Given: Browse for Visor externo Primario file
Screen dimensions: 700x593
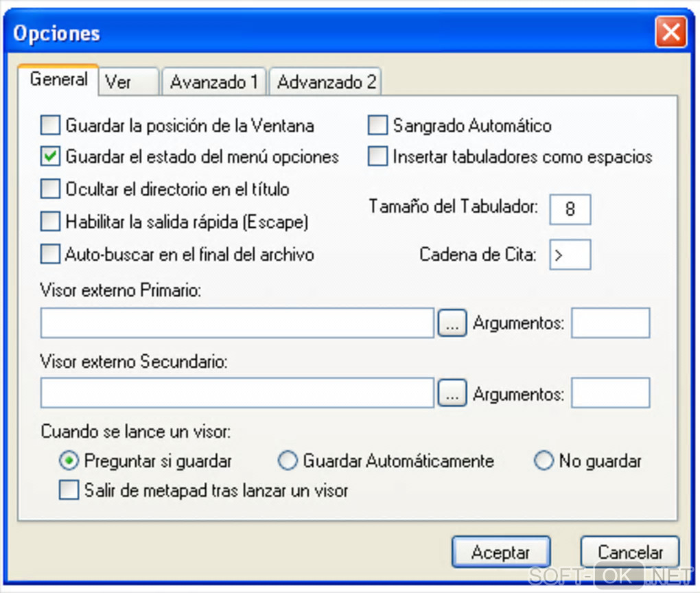Looking at the screenshot, I should point(452,323).
